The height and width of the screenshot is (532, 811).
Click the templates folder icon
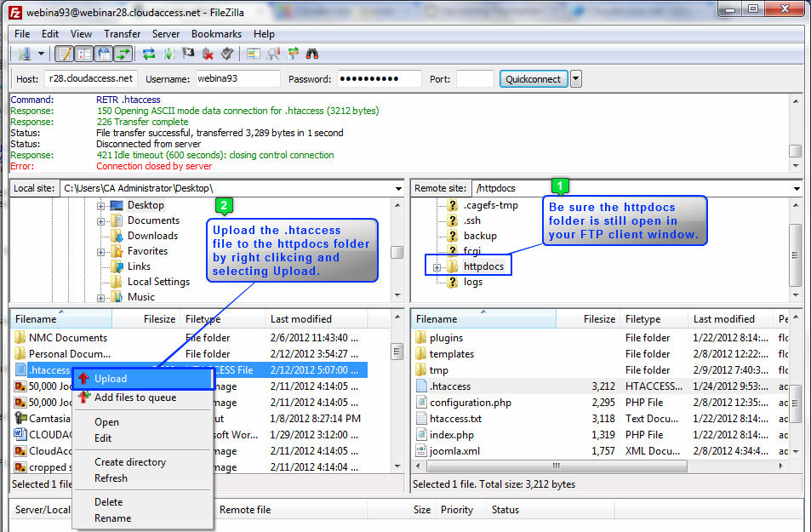[x=420, y=354]
